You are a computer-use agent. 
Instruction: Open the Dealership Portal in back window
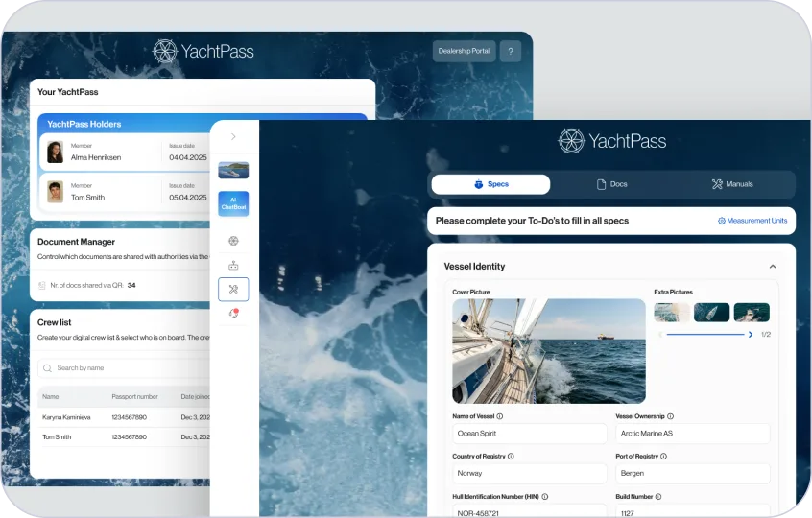click(464, 51)
